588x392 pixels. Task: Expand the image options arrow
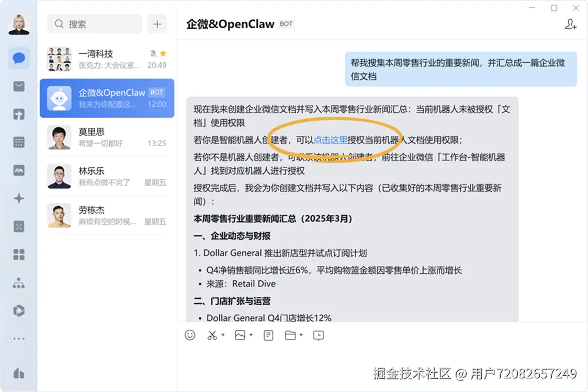pyautogui.click(x=251, y=335)
